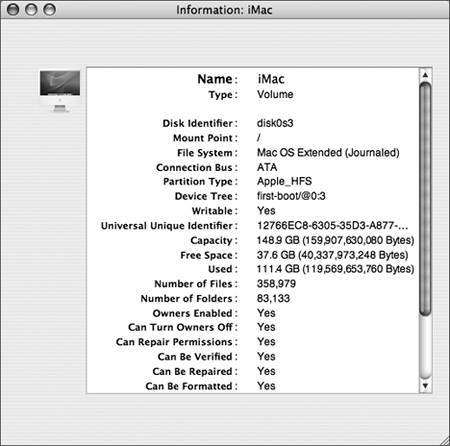This screenshot has width=450, height=446.
Task: Click the Number of Files label
Action: coord(196,284)
